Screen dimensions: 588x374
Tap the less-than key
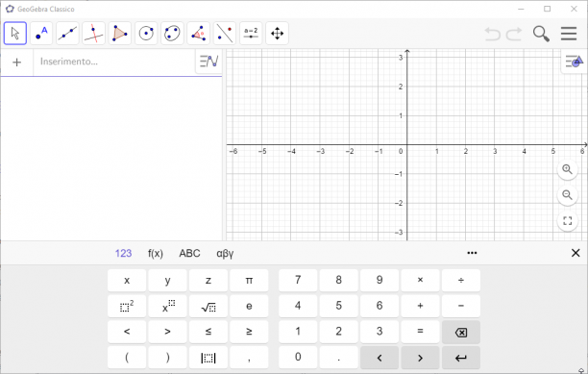(x=127, y=332)
